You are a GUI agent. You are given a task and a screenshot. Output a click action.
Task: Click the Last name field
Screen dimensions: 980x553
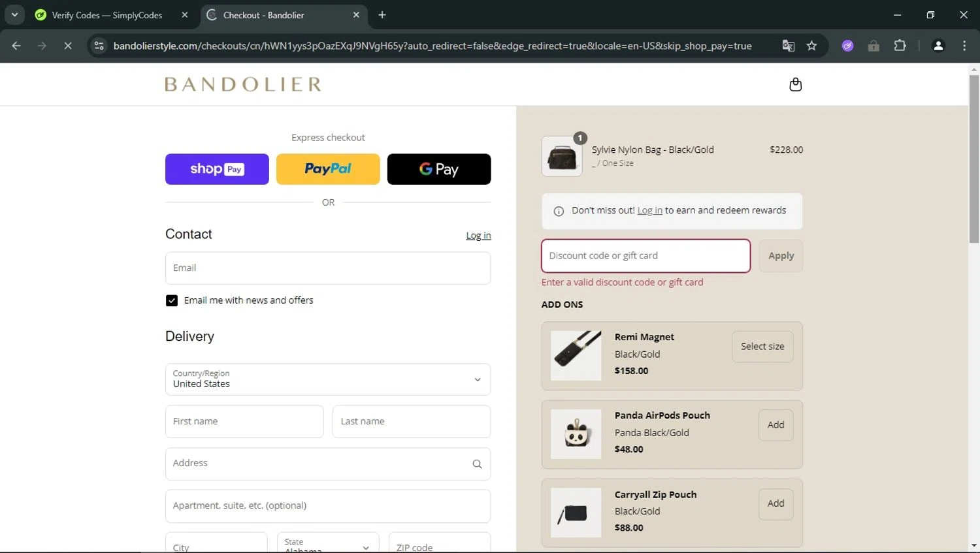(412, 422)
